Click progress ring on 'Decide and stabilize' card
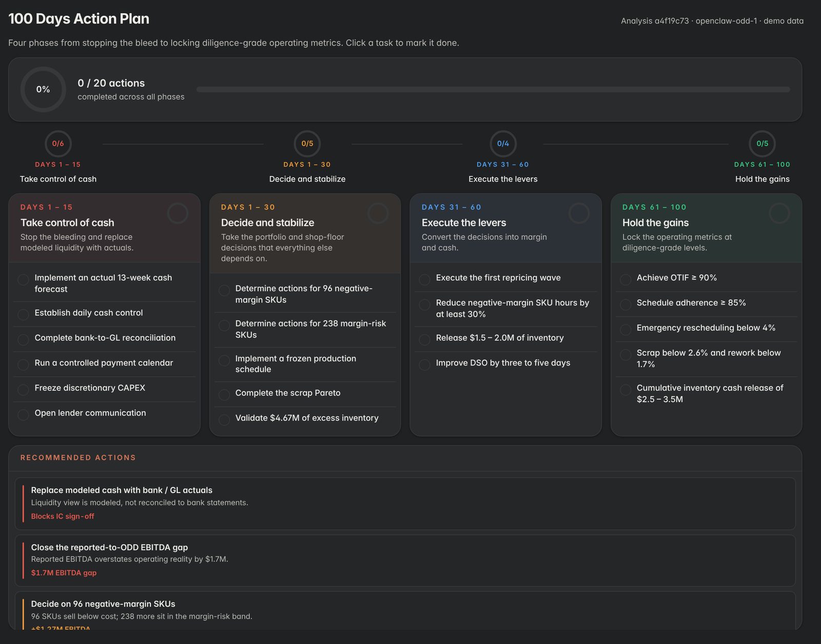The width and height of the screenshot is (821, 644). pos(378,213)
